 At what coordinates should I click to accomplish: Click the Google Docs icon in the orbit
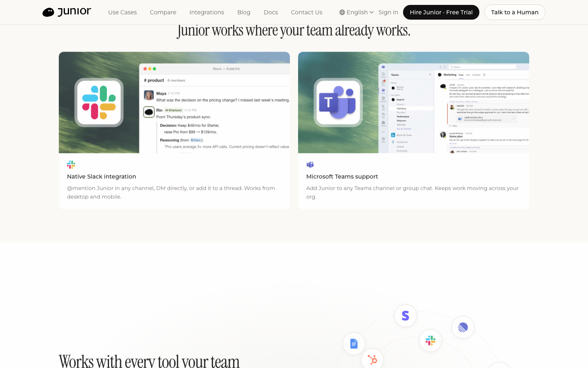tap(354, 344)
